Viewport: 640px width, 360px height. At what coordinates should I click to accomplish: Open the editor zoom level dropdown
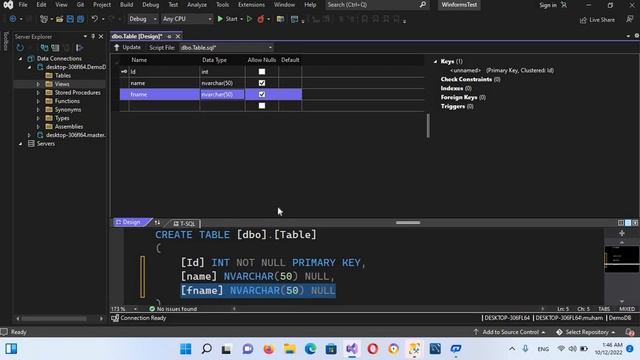tap(135, 309)
